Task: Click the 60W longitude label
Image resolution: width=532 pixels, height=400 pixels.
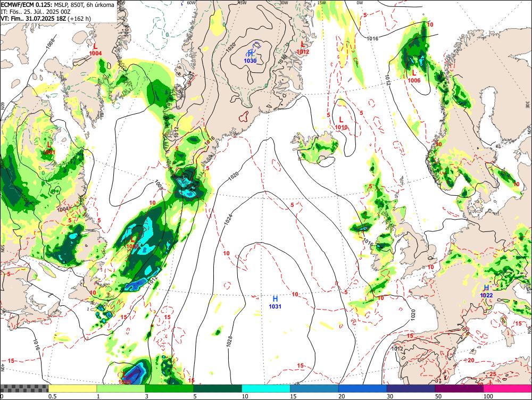Action: pyautogui.click(x=192, y=3)
